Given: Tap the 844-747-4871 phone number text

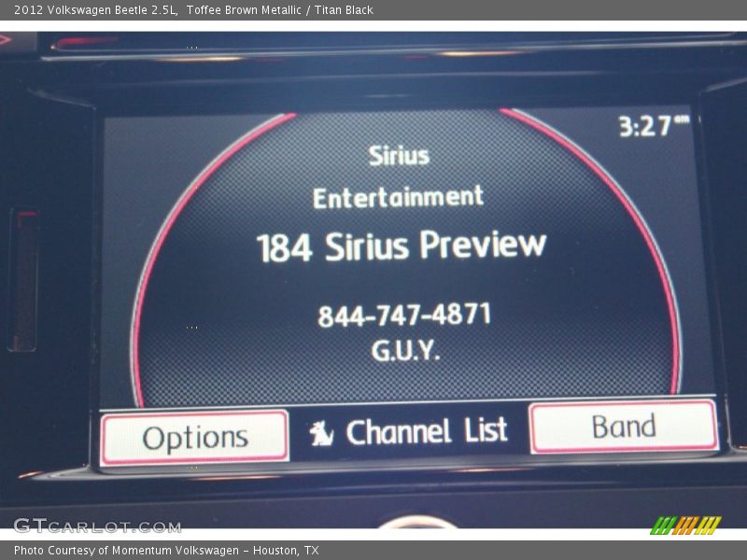Looking at the screenshot, I should (x=404, y=315).
